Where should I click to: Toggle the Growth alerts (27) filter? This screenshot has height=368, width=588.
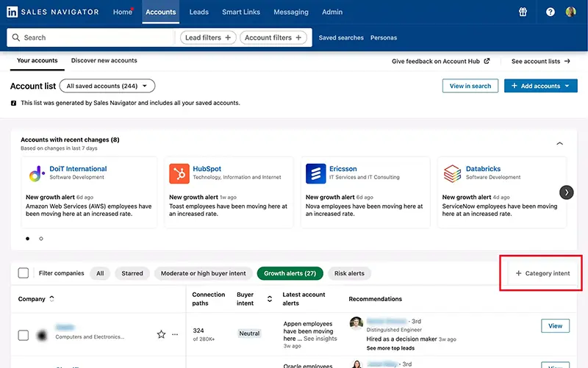click(290, 273)
